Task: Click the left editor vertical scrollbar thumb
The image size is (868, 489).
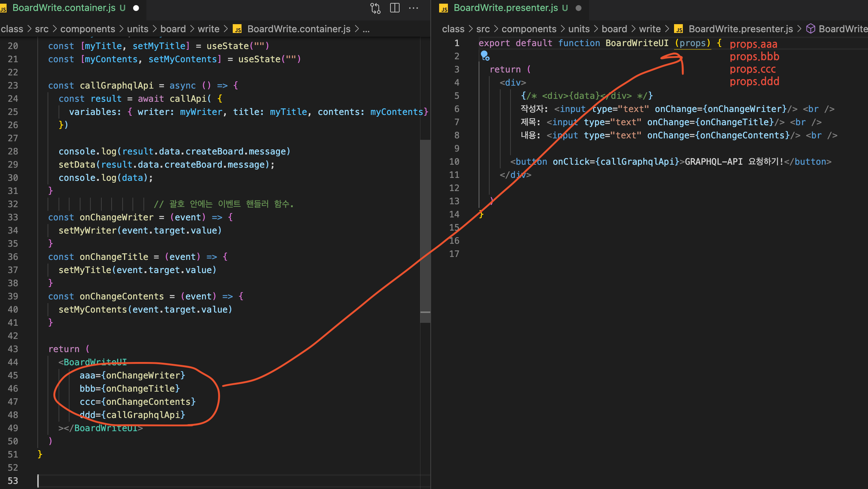Action: pyautogui.click(x=425, y=231)
